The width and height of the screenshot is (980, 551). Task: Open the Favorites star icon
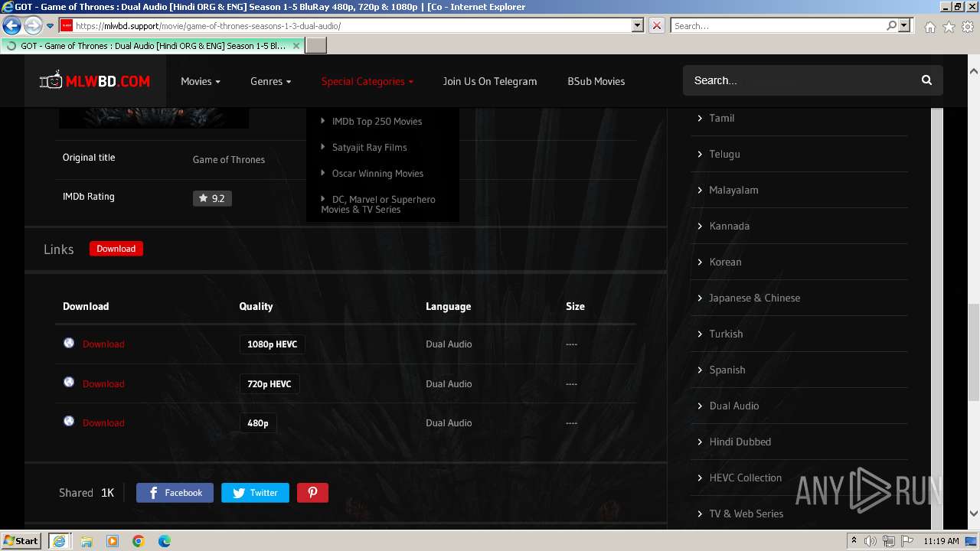coord(949,26)
